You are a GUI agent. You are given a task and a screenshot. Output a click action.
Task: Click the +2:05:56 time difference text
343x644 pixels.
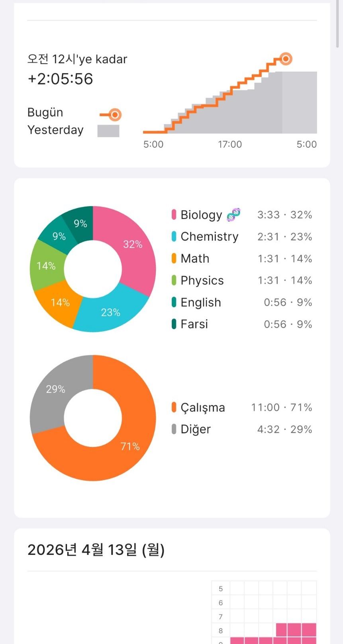[60, 79]
